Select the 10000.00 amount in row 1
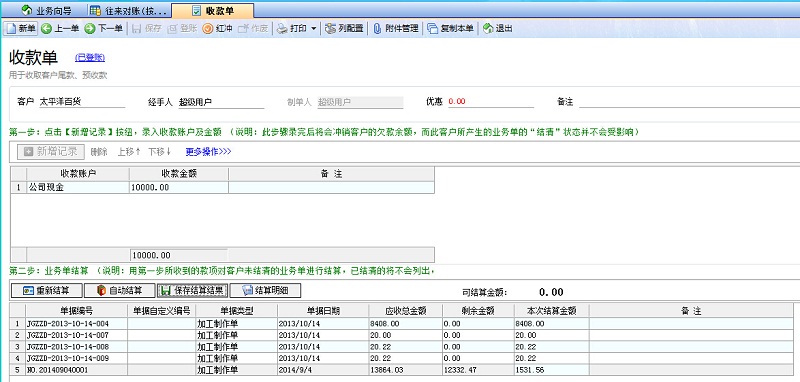The width and height of the screenshot is (800, 382). pos(179,188)
